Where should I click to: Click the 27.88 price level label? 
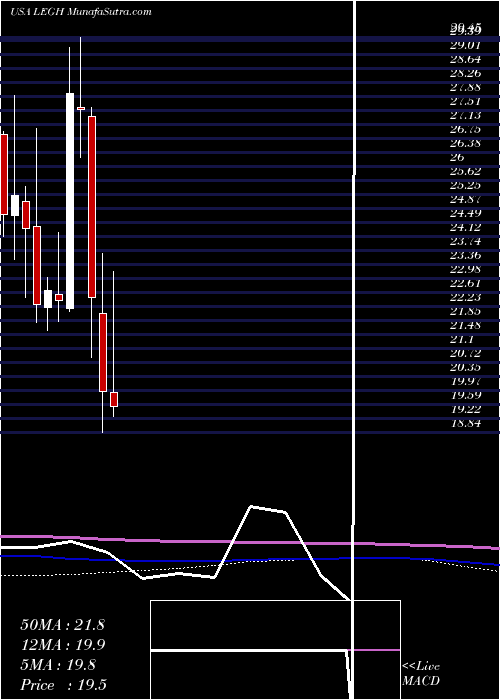click(x=465, y=87)
